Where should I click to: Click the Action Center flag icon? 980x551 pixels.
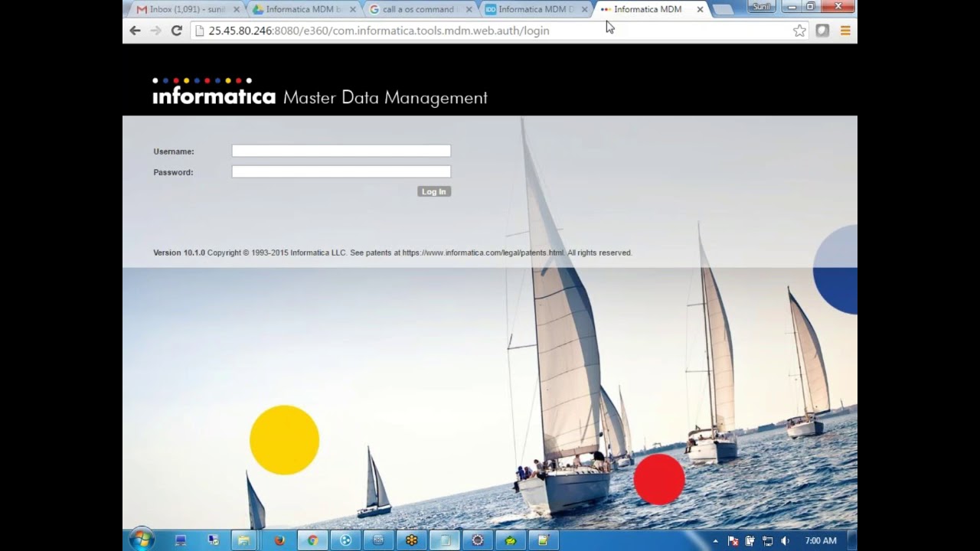[x=733, y=541]
